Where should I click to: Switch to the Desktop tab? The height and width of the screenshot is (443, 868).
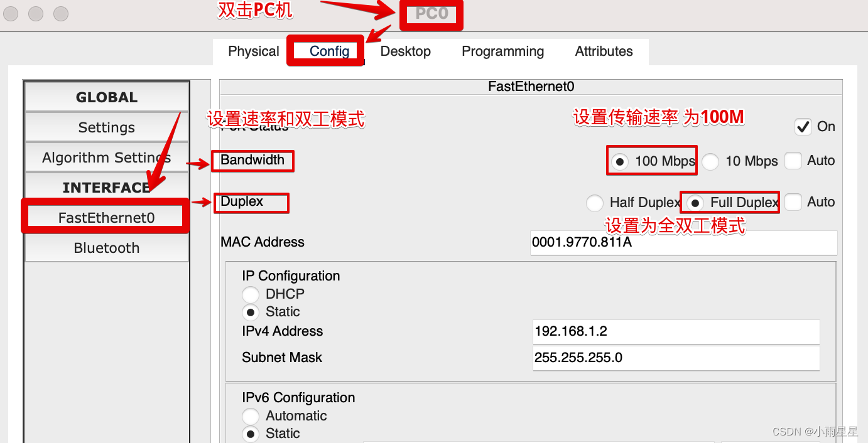tap(406, 51)
